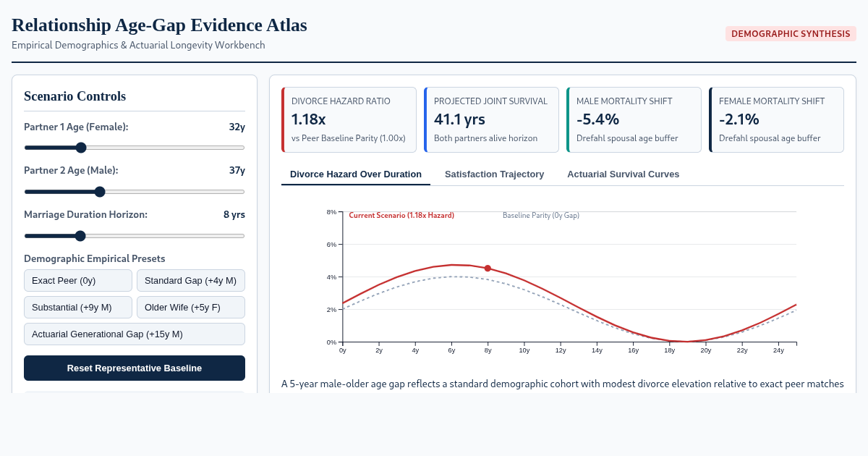The height and width of the screenshot is (456, 868).
Task: Click Reset Representative Baseline button
Action: [135, 368]
